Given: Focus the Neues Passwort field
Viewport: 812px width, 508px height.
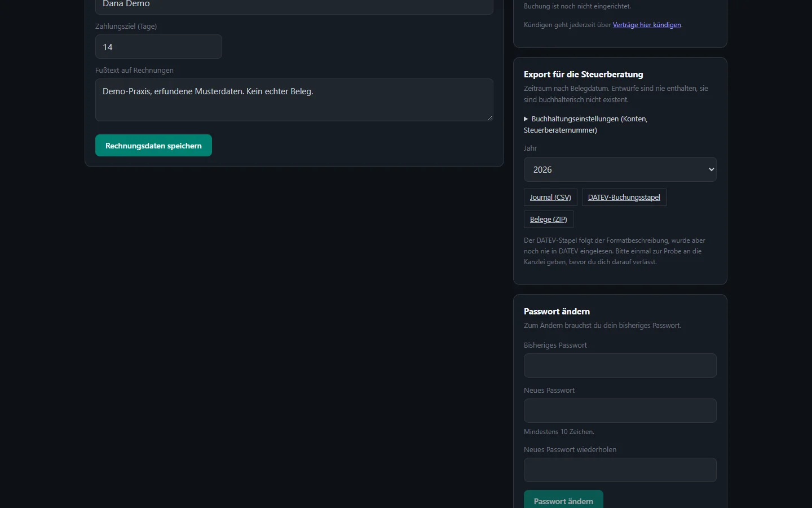Looking at the screenshot, I should tap(620, 411).
